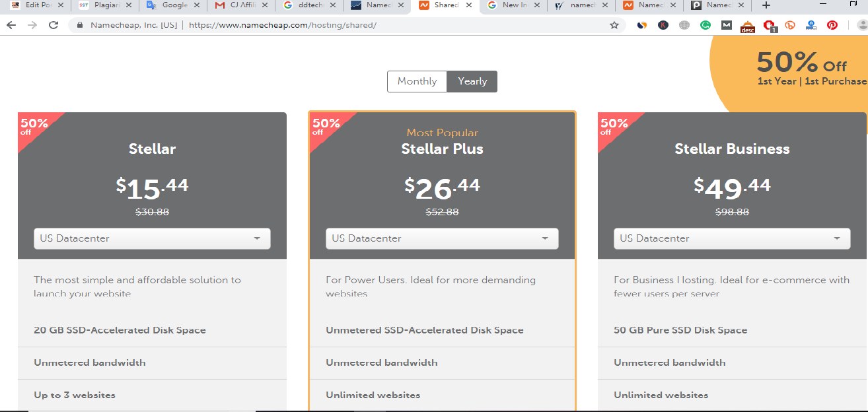This screenshot has width=868, height=412.
Task: Open the Pinterest save extension
Action: [x=832, y=25]
